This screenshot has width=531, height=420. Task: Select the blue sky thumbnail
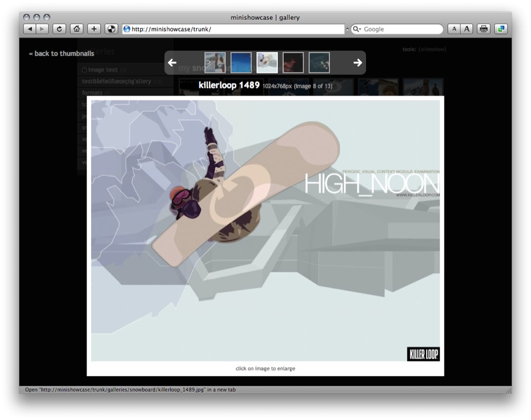241,62
